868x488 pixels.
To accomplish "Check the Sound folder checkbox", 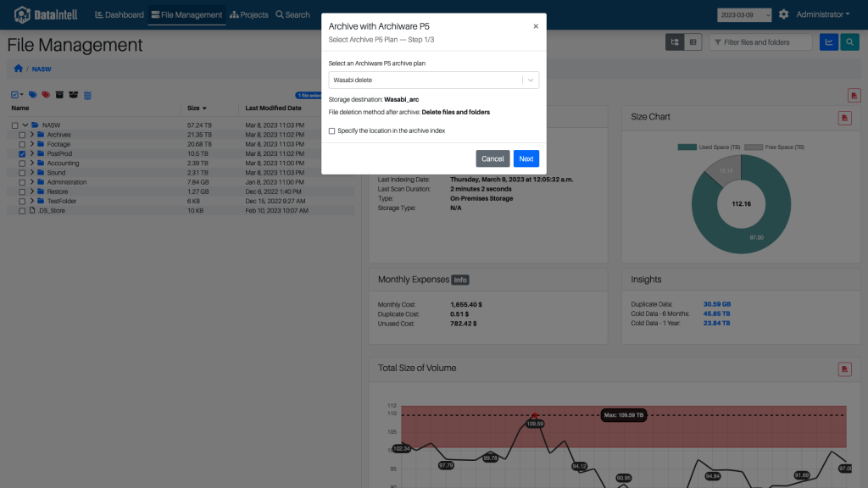I will tap(22, 173).
